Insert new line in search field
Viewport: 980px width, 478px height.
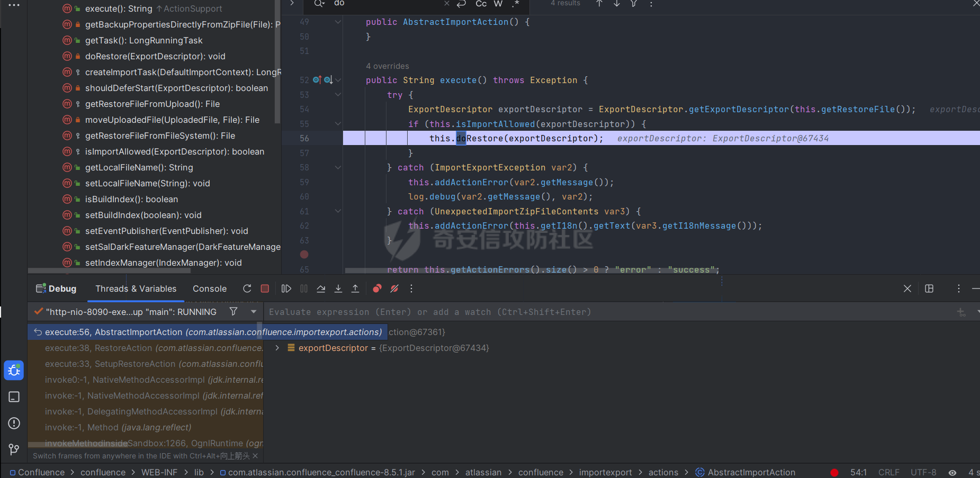click(462, 4)
